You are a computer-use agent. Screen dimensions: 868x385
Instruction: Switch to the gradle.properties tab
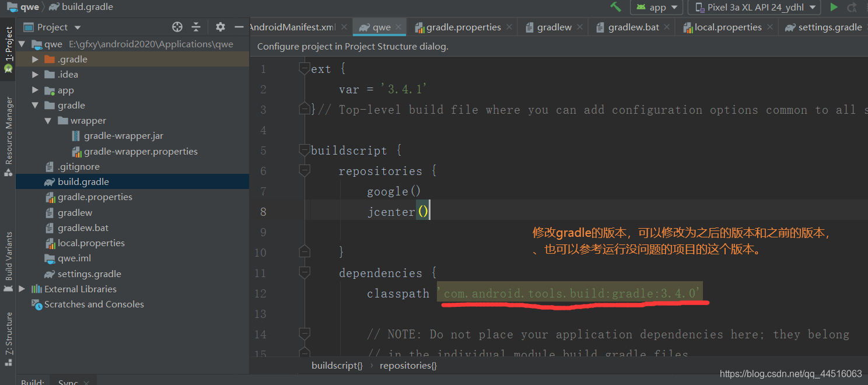[463, 26]
